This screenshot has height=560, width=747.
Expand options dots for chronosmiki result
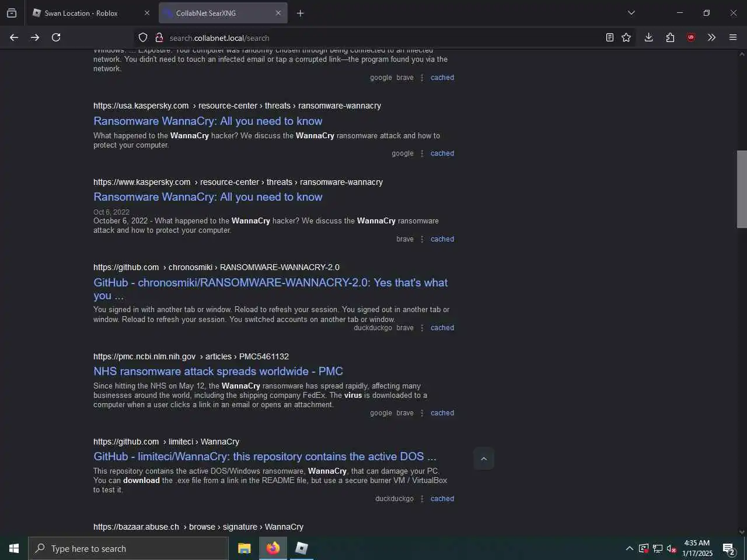coord(422,328)
